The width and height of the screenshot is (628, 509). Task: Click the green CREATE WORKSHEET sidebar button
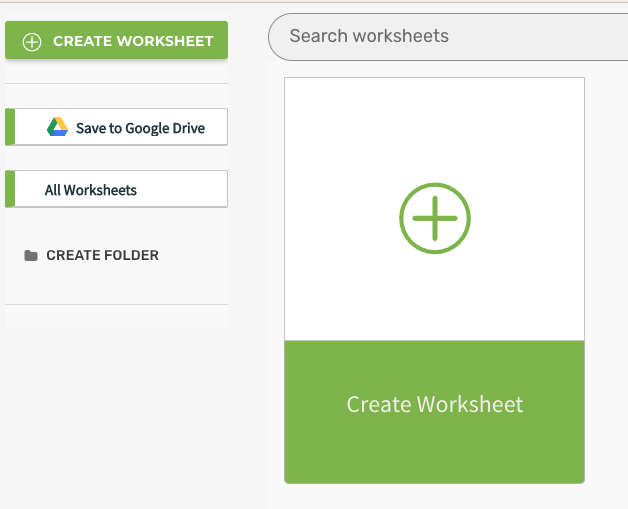point(117,40)
